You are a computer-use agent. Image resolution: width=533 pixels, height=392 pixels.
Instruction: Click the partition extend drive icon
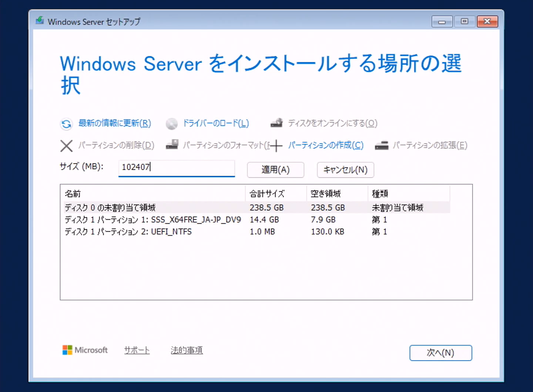[382, 145]
